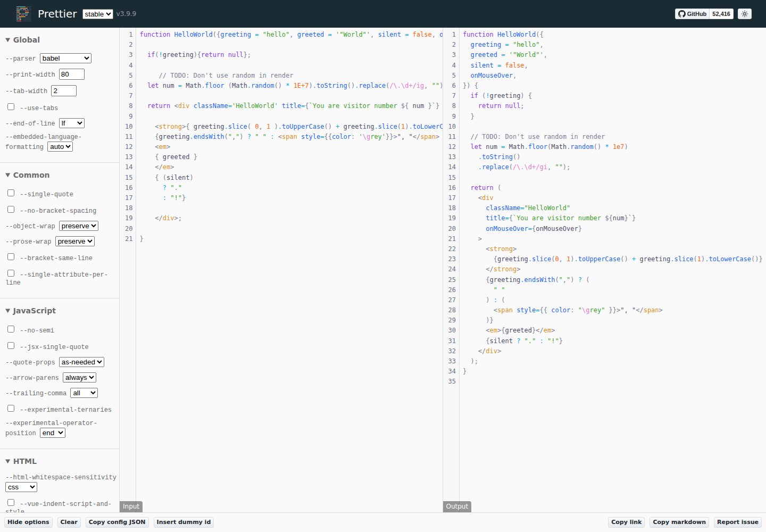Collapse the JavaScript options section
The height and width of the screenshot is (532, 766).
pos(30,311)
